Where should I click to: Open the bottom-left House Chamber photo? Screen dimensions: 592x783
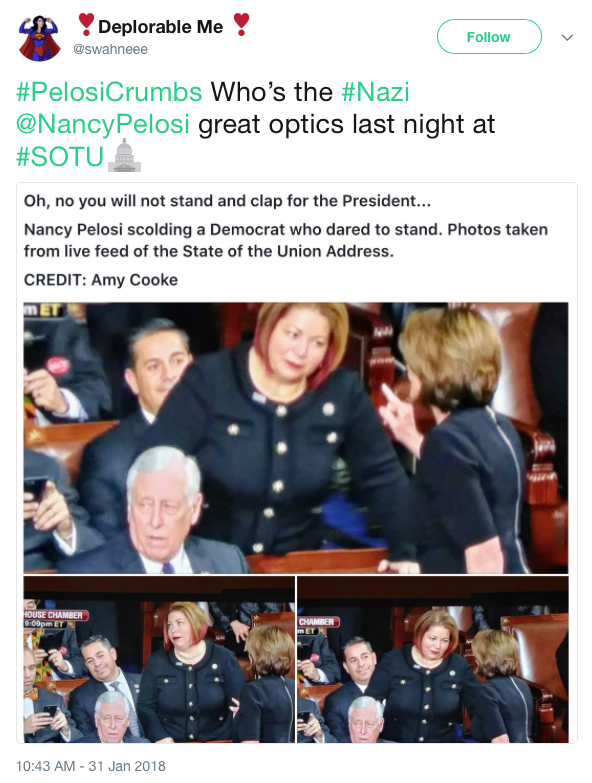[x=159, y=659]
